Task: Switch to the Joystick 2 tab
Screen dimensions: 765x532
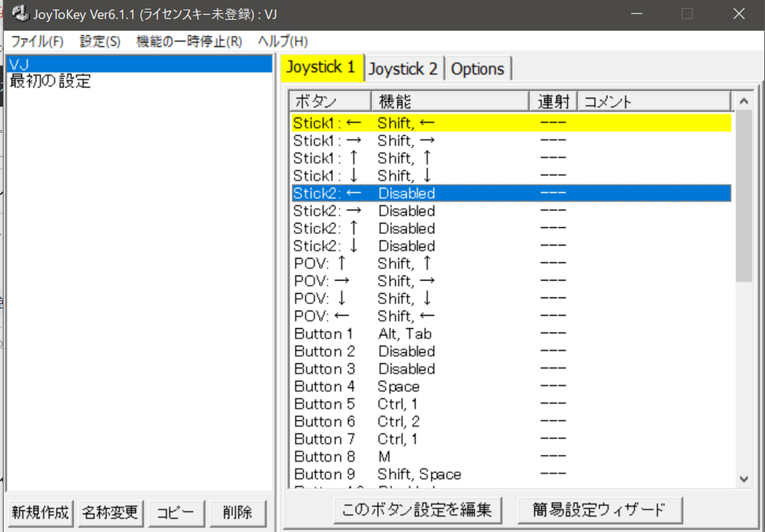Action: pyautogui.click(x=403, y=68)
